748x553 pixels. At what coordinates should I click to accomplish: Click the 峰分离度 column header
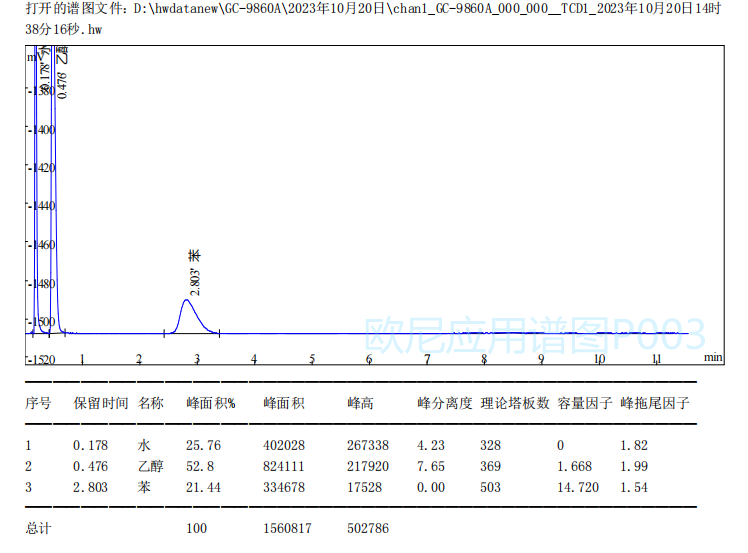click(x=444, y=404)
